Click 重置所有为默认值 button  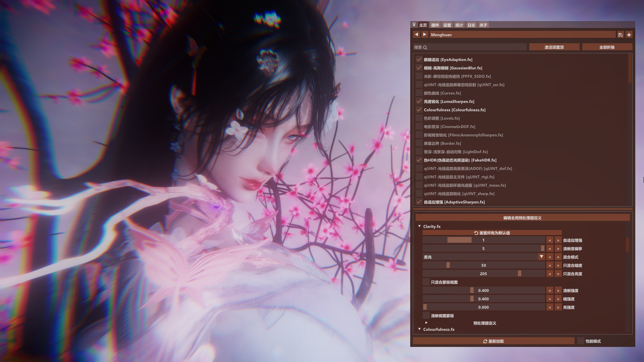(x=492, y=233)
